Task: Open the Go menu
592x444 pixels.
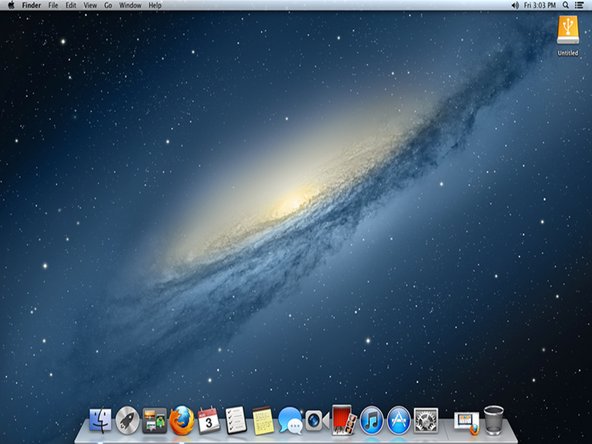Action: 108,5
